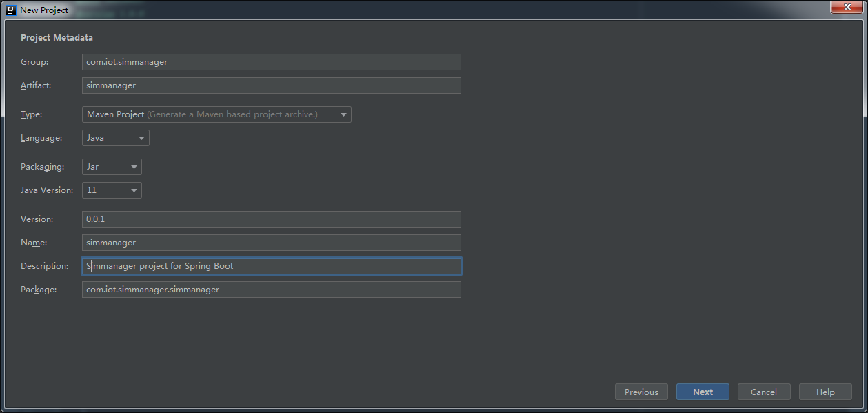The height and width of the screenshot is (413, 868).
Task: Proceed with the Next button
Action: (x=703, y=392)
